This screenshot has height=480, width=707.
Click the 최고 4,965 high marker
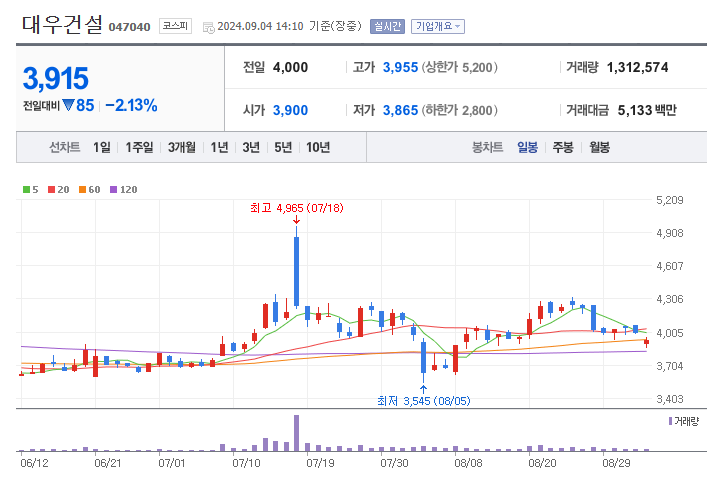pyautogui.click(x=296, y=209)
